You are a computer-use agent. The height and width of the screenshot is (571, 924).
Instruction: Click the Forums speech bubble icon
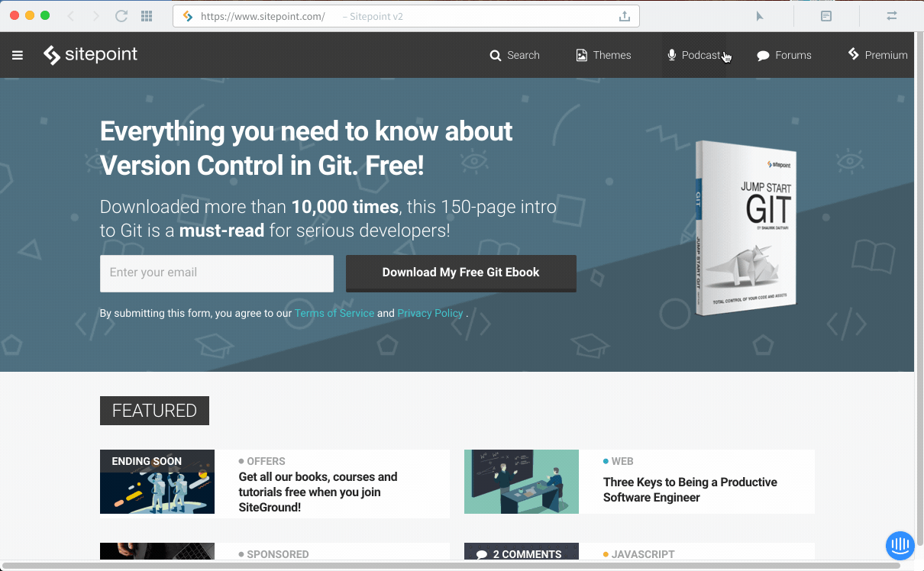[763, 56]
